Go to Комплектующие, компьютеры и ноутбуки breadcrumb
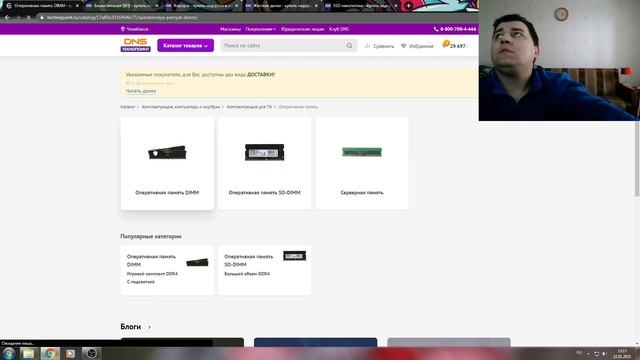 (181, 107)
